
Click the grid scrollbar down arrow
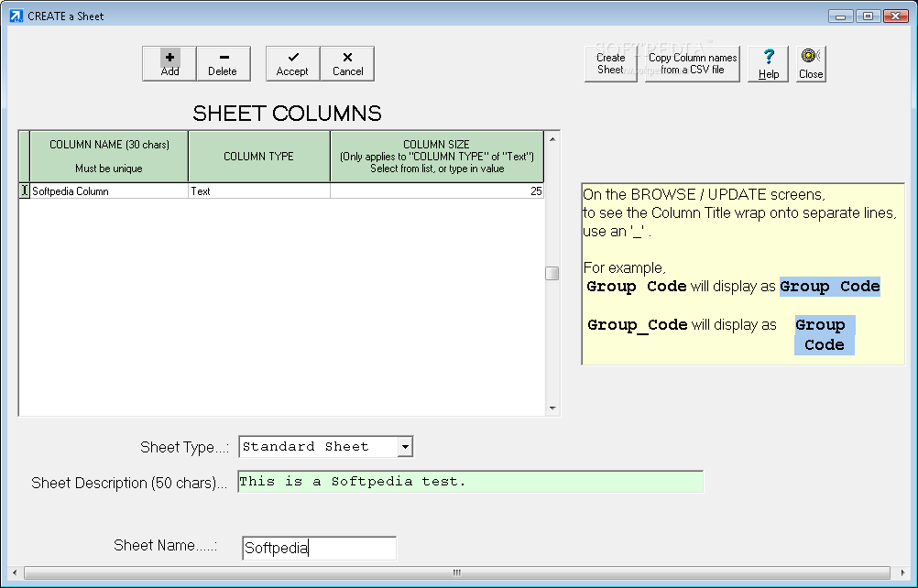(x=552, y=408)
